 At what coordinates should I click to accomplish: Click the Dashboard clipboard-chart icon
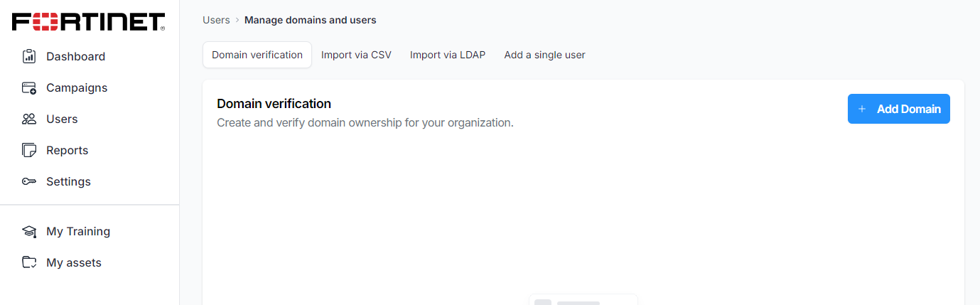(29, 56)
